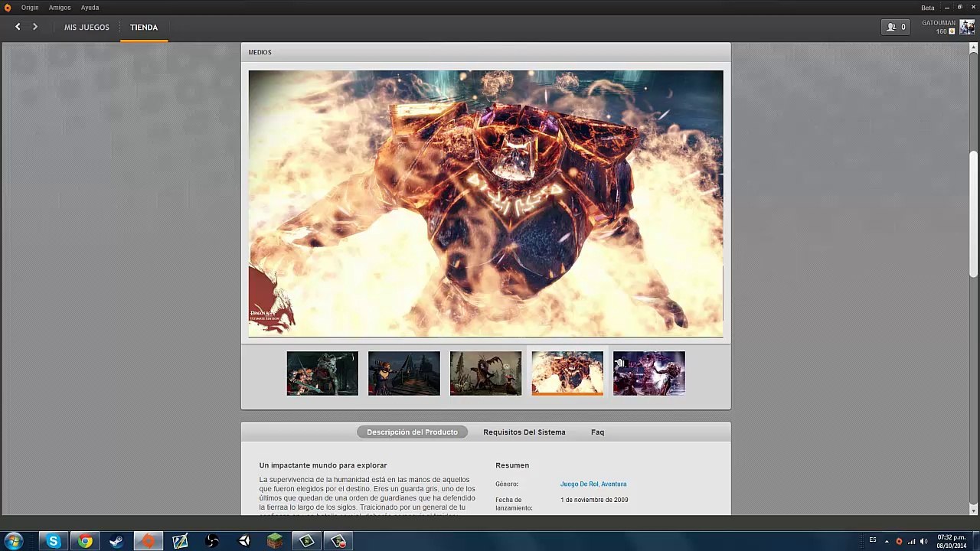The height and width of the screenshot is (551, 980).
Task: Click the GATOUMAN profile avatar
Action: coord(967,27)
